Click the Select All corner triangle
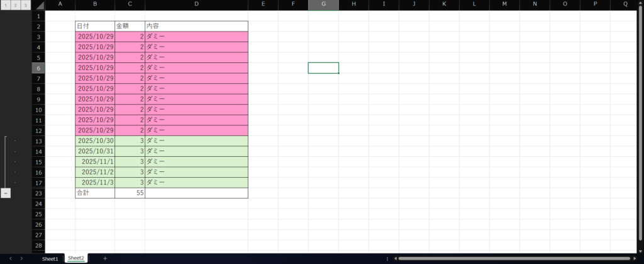The height and width of the screenshot is (264, 644). pos(39,5)
